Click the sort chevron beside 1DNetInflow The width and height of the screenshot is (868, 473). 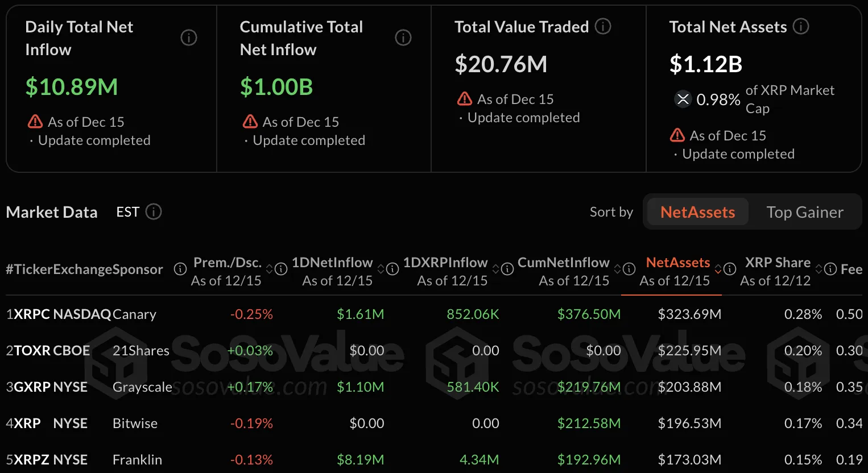pos(381,268)
